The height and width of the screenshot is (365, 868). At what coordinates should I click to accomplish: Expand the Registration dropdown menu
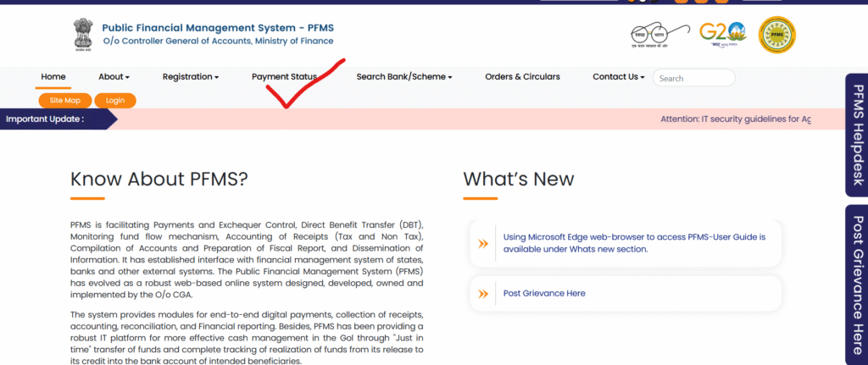pyautogui.click(x=191, y=77)
